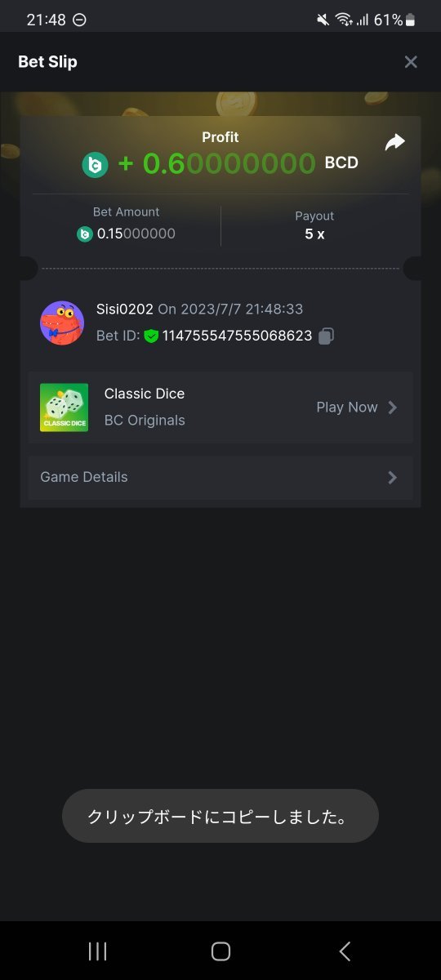The image size is (441, 980).
Task: Tap the Play Now chevron arrow
Action: (393, 408)
